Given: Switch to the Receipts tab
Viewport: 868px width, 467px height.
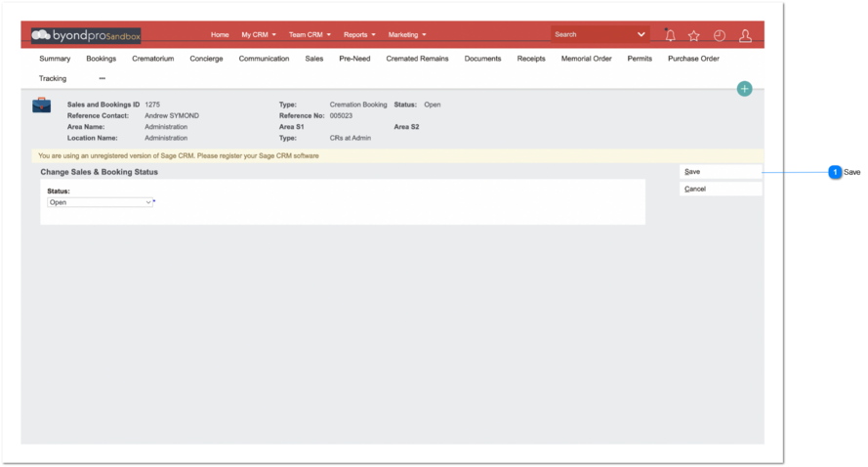Looking at the screenshot, I should pos(531,59).
